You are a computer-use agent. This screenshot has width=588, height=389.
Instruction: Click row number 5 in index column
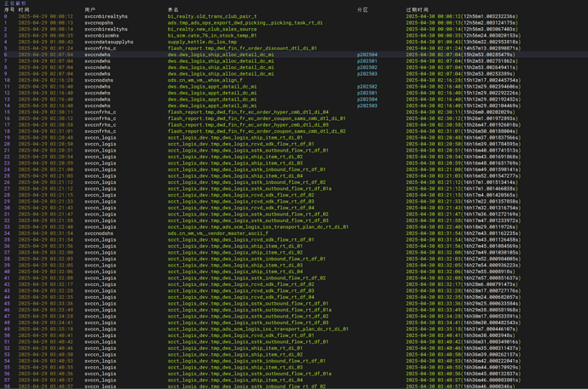click(5, 49)
